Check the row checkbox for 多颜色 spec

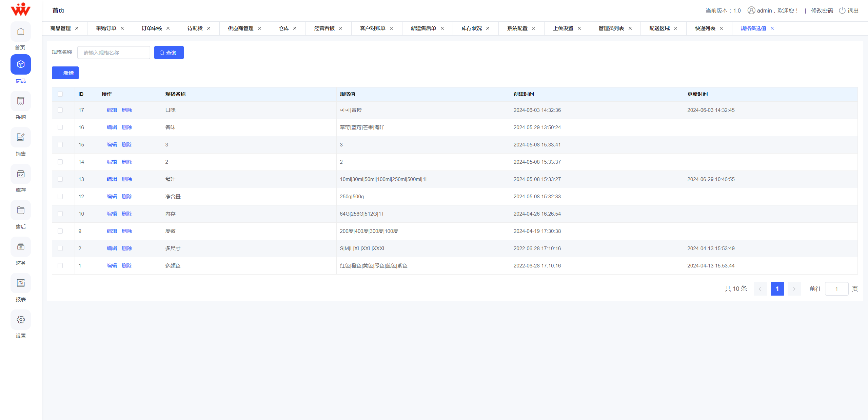[x=60, y=265]
